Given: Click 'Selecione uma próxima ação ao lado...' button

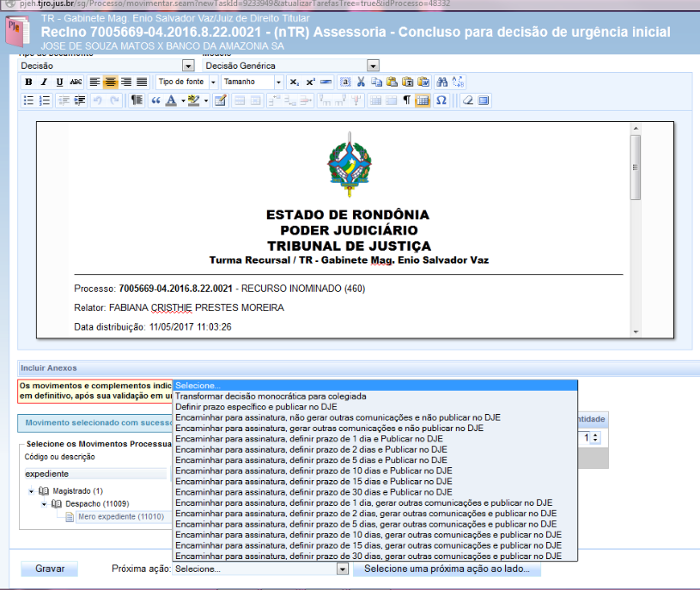Looking at the screenshot, I should pyautogui.click(x=447, y=569).
